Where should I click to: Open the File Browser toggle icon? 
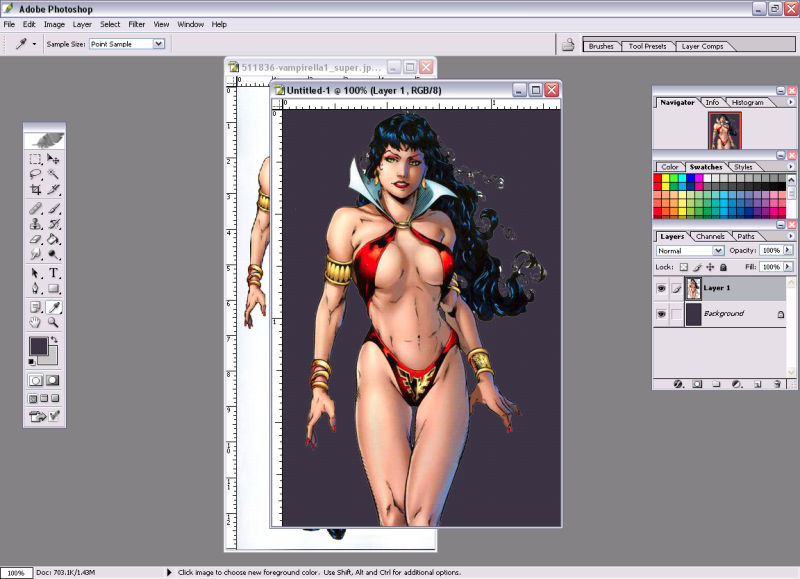pos(568,45)
